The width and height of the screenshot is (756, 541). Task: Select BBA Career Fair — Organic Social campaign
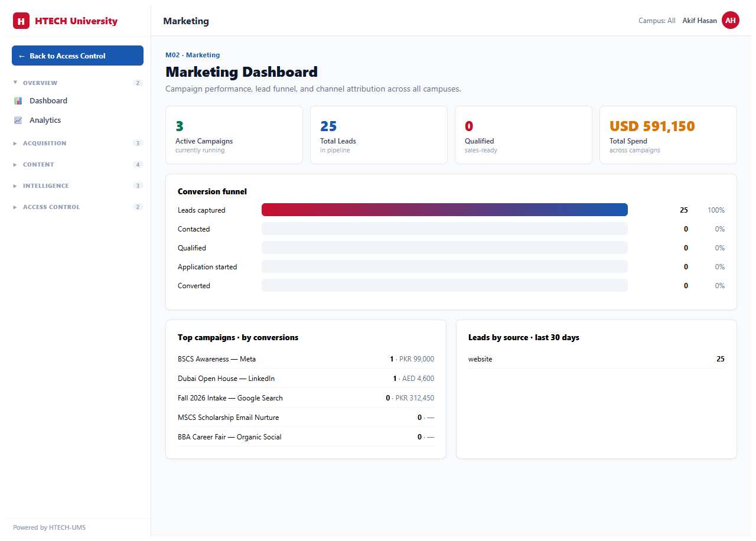[x=306, y=437]
